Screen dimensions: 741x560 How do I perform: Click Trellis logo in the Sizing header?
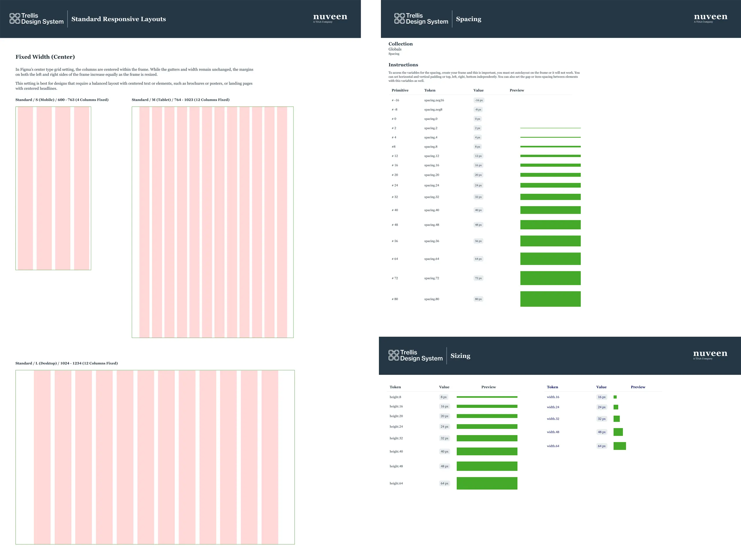click(415, 355)
